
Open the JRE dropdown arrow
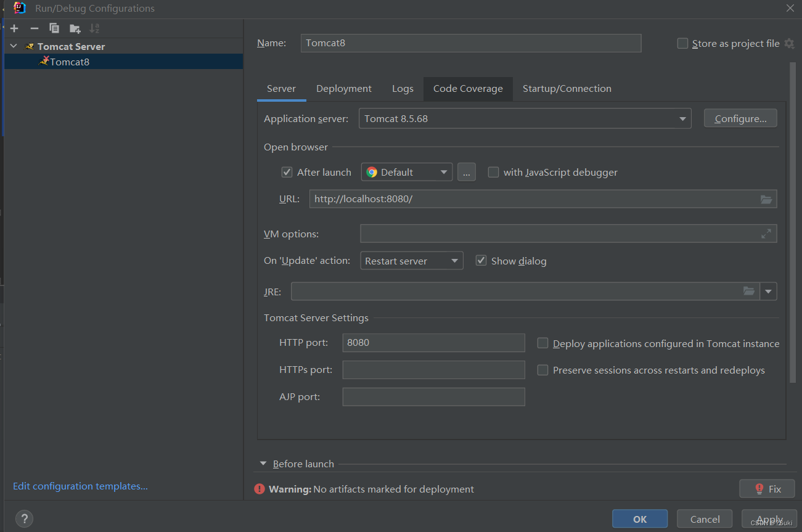769,291
